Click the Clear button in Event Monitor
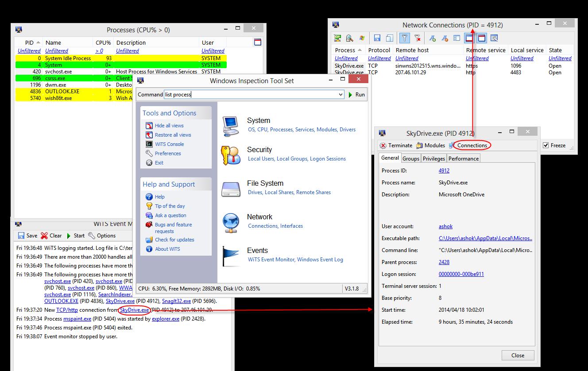The image size is (588, 371). 51,236
